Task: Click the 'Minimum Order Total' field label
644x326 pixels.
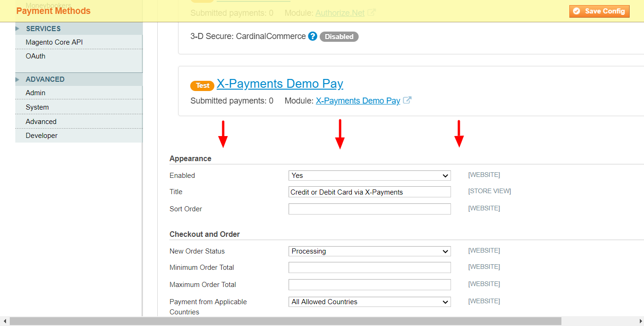Action: [x=202, y=267]
